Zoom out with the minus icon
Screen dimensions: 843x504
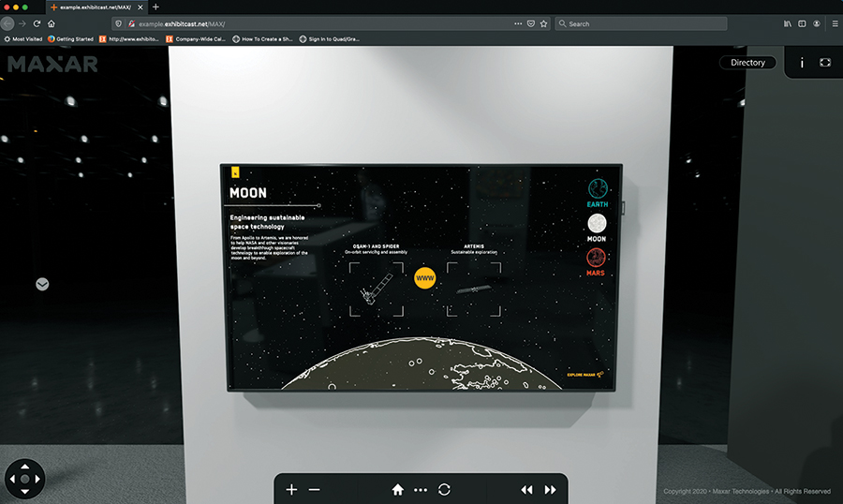[x=315, y=489]
